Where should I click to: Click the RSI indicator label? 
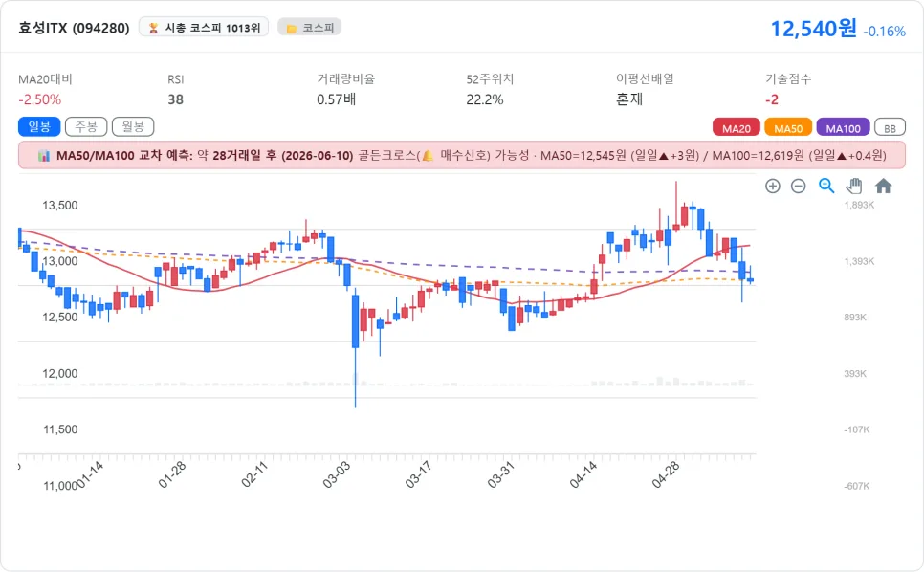176,79
